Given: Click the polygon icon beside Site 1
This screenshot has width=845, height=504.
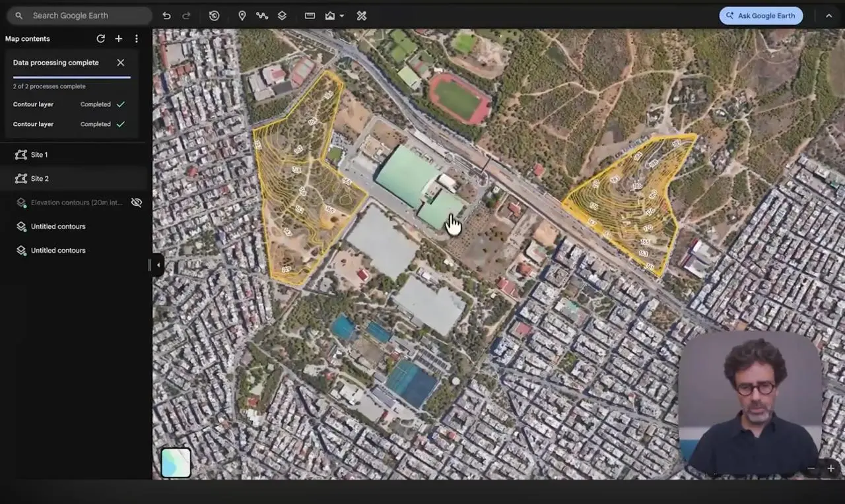Looking at the screenshot, I should pos(20,154).
